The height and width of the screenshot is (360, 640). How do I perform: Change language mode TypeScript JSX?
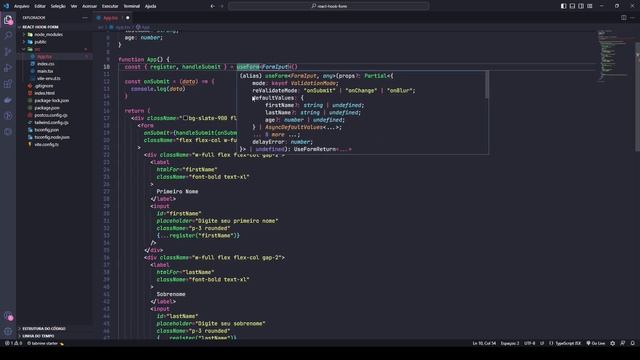coord(568,343)
